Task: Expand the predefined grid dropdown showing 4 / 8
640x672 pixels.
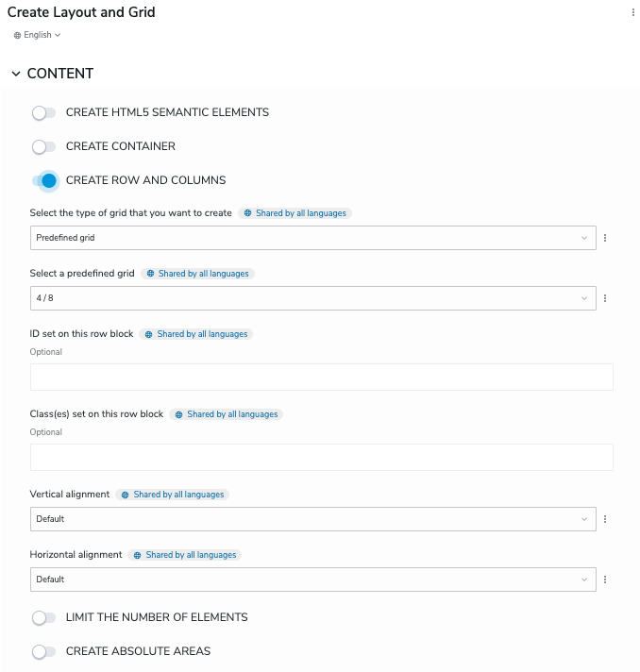Action: click(x=312, y=298)
